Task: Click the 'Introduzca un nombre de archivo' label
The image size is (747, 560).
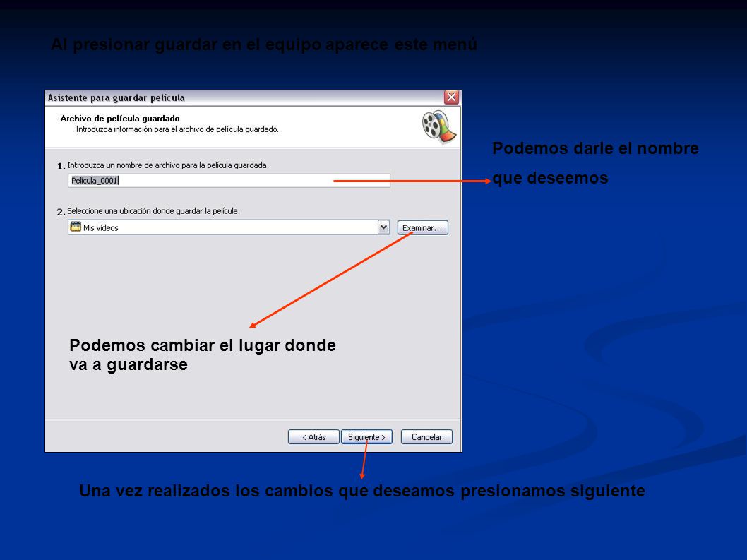Action: pyautogui.click(x=168, y=165)
